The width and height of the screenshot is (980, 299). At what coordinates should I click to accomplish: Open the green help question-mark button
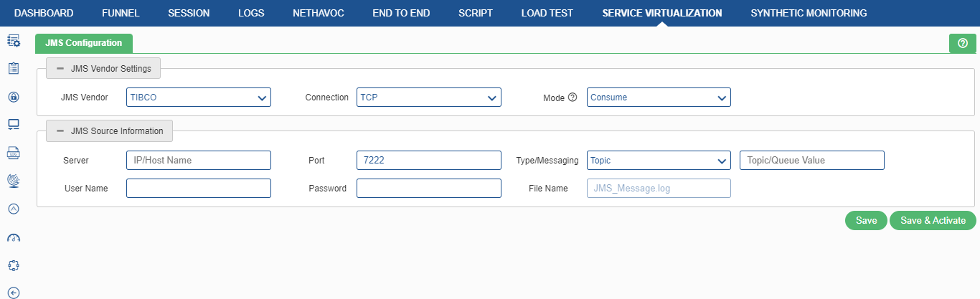coord(963,44)
